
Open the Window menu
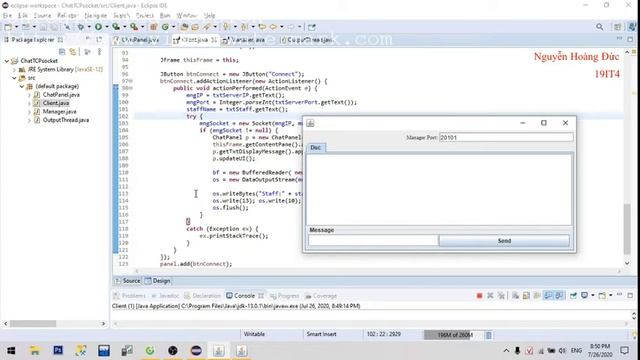point(187,16)
